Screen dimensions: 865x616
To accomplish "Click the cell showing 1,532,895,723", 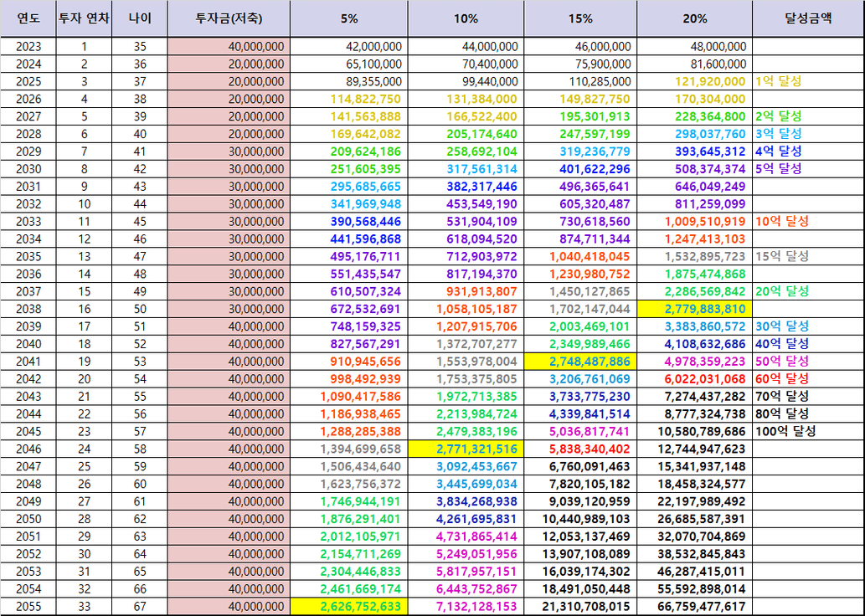I will coord(694,256).
